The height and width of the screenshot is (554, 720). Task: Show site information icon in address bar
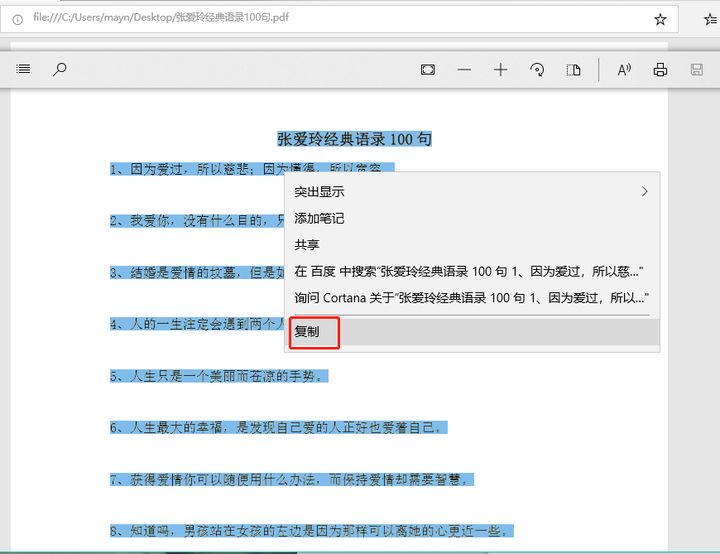point(17,19)
